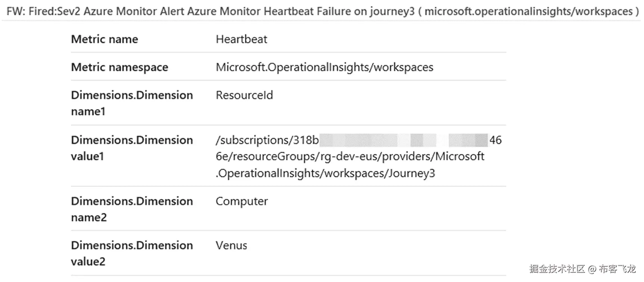Click the "掘金技术社区" watermark text

557,269
